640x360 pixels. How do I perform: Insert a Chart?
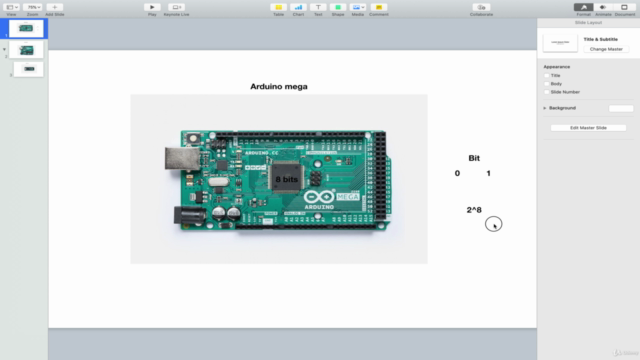click(x=298, y=7)
